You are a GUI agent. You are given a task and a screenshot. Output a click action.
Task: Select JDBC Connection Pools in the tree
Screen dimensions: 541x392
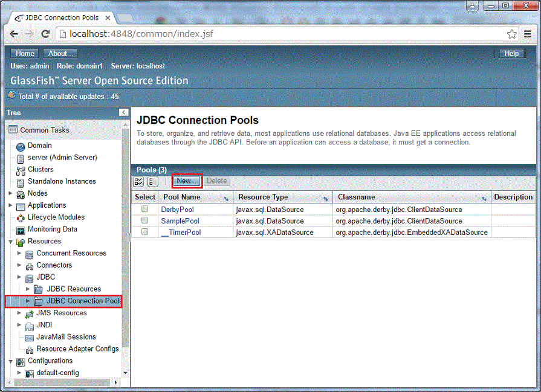coord(84,301)
